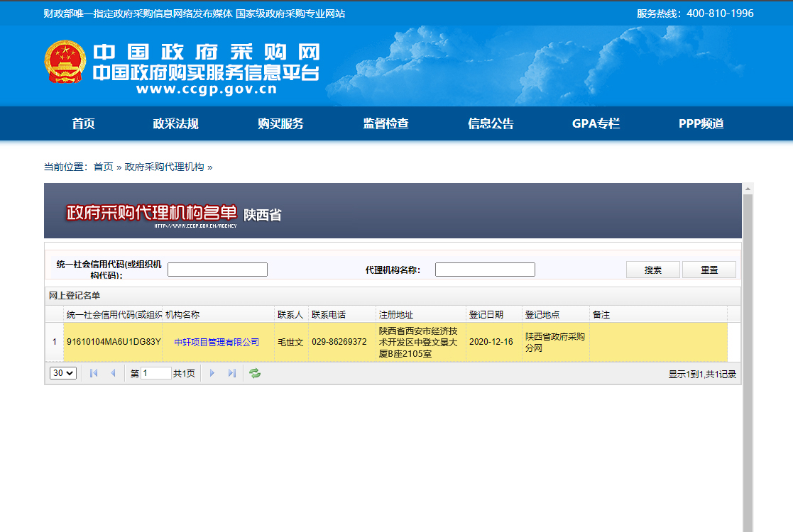Go to previous page of results
793x532 pixels.
(113, 373)
